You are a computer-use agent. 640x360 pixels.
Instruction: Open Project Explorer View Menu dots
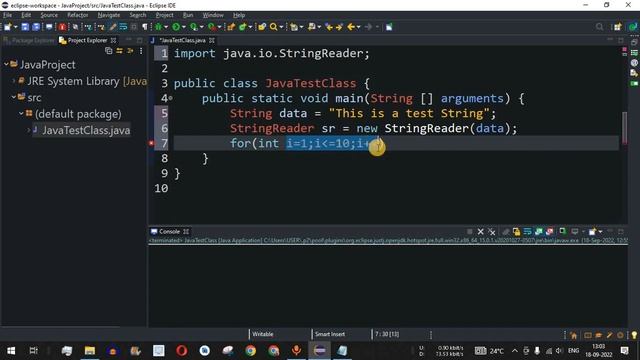141,51
